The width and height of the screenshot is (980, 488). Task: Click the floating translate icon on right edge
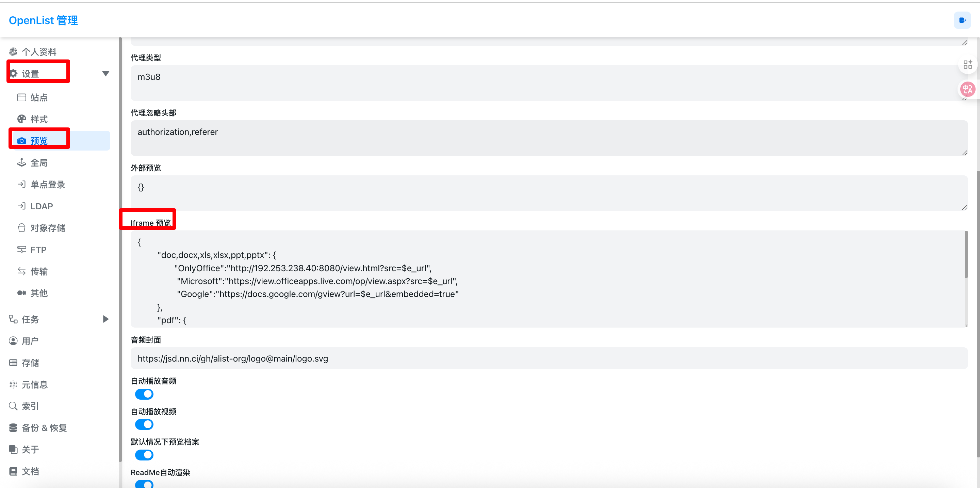pos(967,89)
